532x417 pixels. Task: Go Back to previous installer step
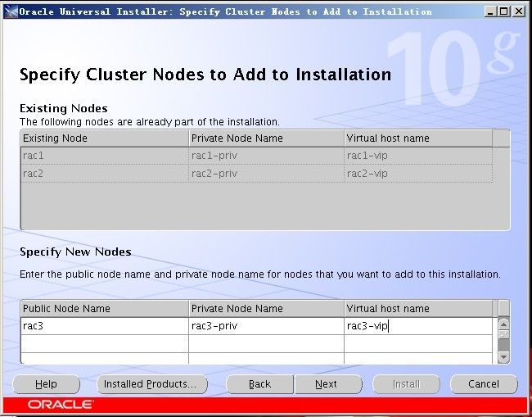coord(260,384)
